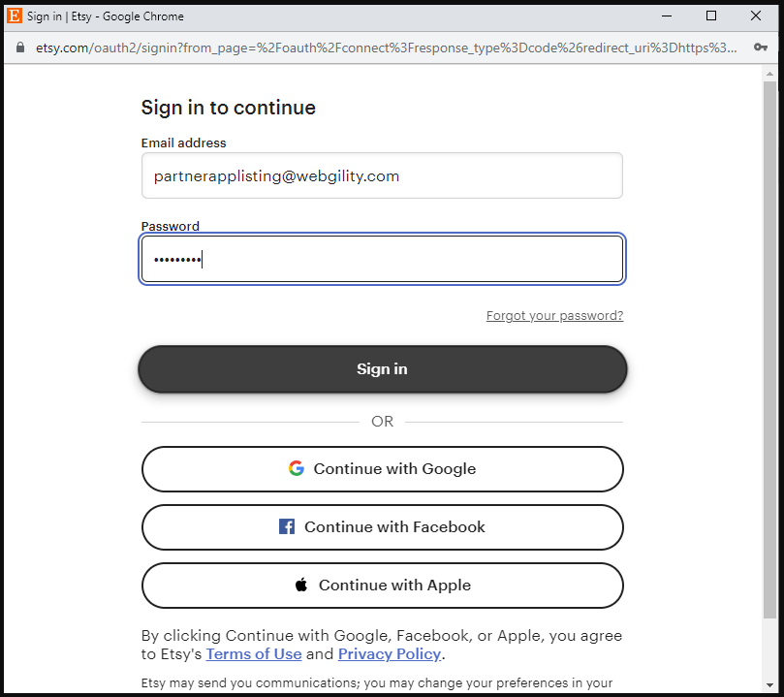Screen dimensions: 784x697
Task: Open the Privacy Policy link
Action: [390, 654]
